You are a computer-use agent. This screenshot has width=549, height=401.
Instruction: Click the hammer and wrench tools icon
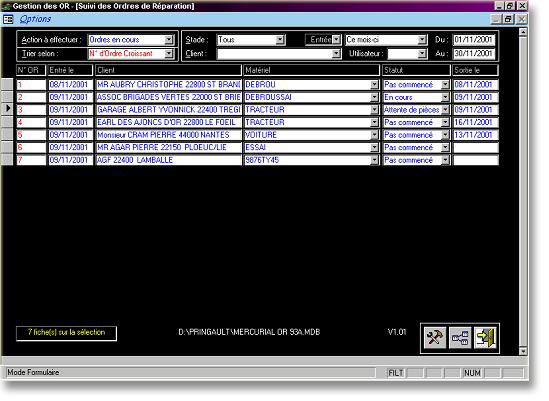point(435,338)
